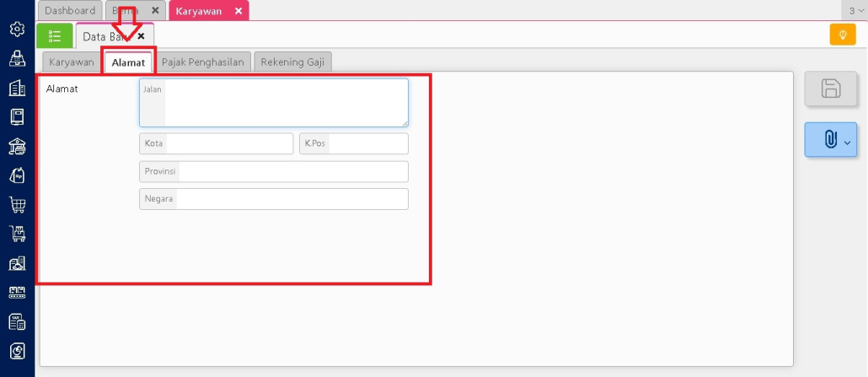
Task: Close the pink Karyawan tab
Action: coord(238,11)
